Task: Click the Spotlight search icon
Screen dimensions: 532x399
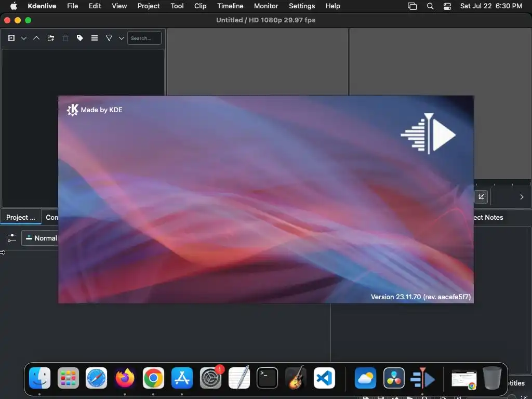Action: (x=430, y=6)
